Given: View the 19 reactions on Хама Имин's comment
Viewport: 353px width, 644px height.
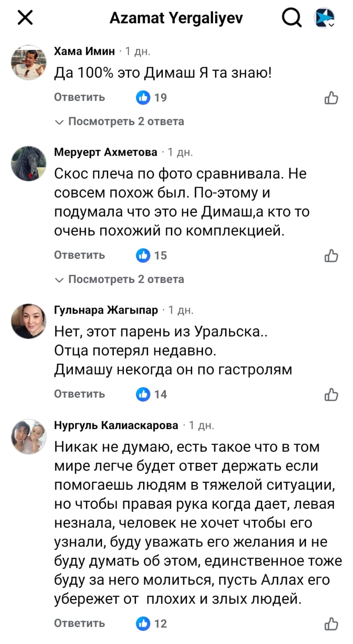Looking at the screenshot, I should pos(152,97).
